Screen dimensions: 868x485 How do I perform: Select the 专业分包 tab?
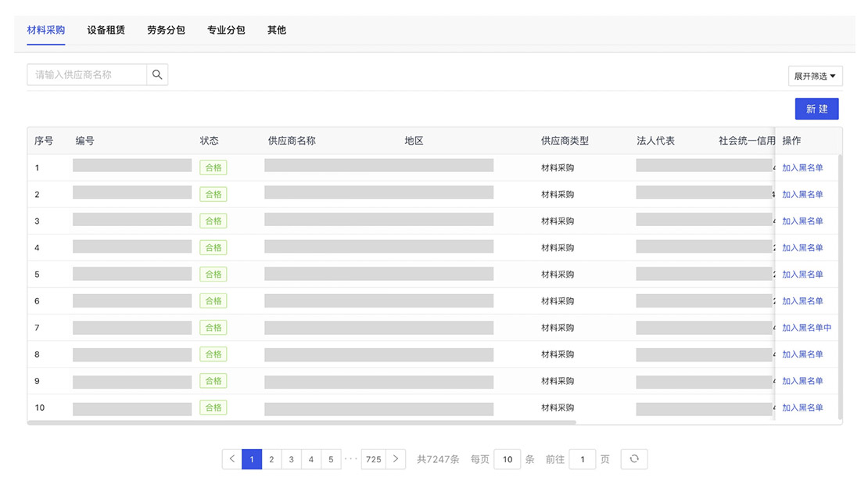(226, 31)
